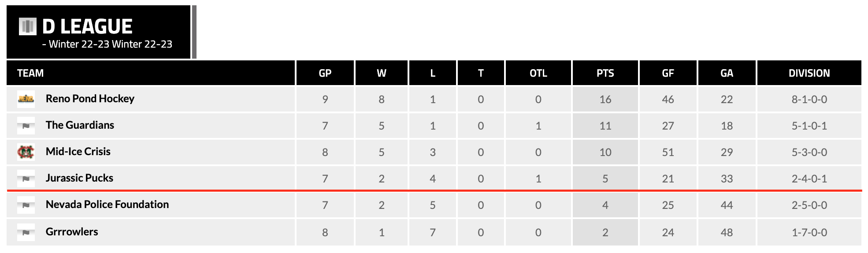Open the Reno Pond Hockey team page

click(x=90, y=99)
